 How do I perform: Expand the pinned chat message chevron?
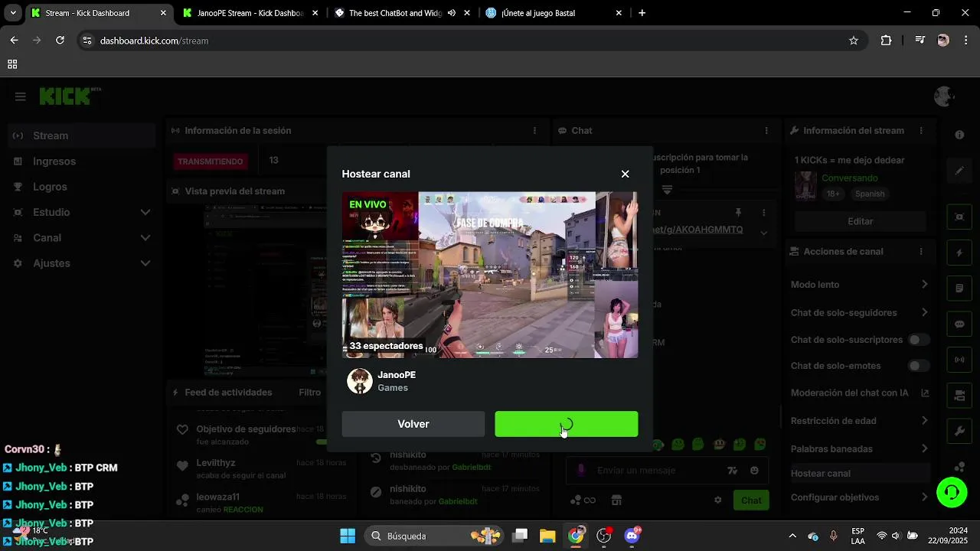click(x=763, y=233)
